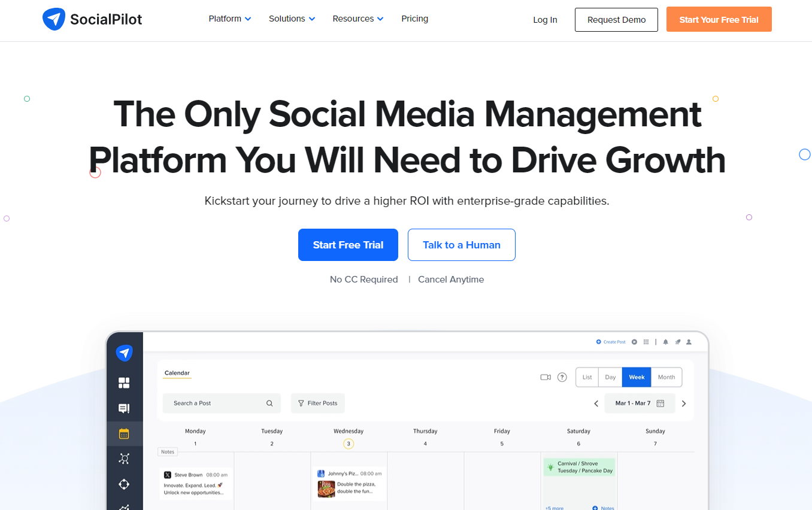Open the inbox message icon in the sidebar
This screenshot has width=812, height=510.
(x=124, y=408)
